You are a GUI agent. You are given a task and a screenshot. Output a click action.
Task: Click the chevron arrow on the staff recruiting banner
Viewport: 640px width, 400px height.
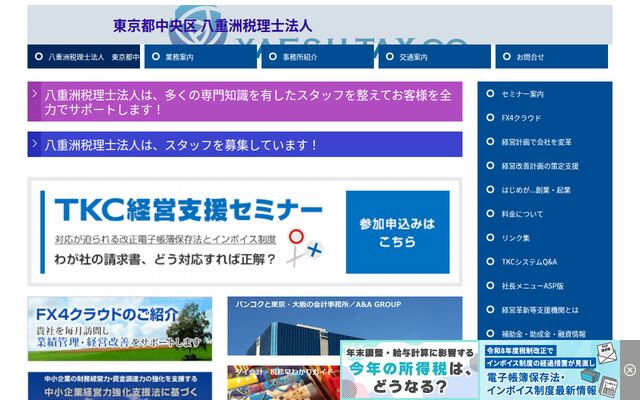point(35,143)
